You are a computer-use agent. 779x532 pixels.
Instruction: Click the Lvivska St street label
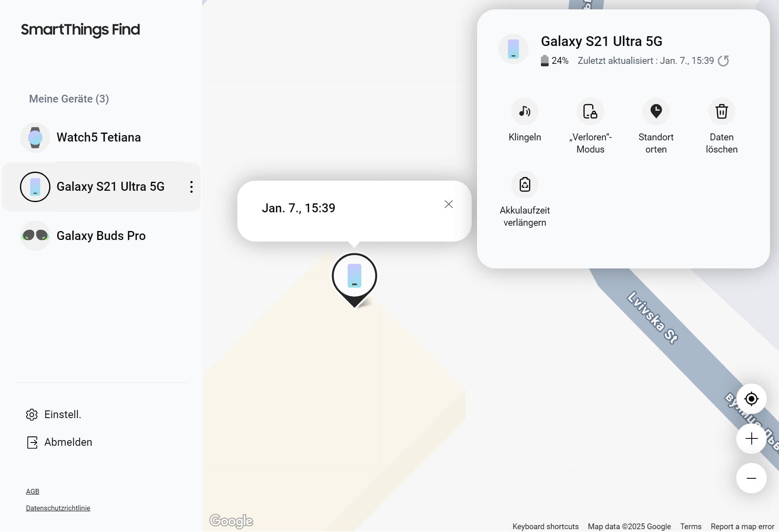(x=652, y=318)
